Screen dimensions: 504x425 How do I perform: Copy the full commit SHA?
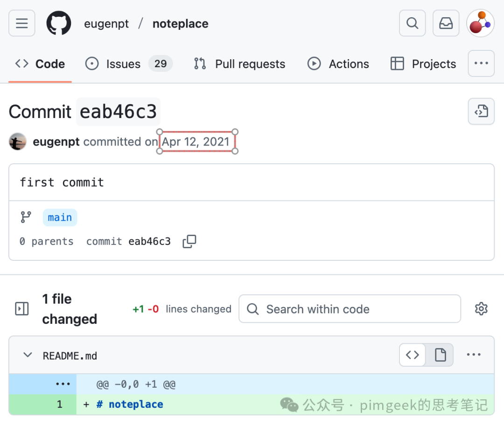point(189,241)
